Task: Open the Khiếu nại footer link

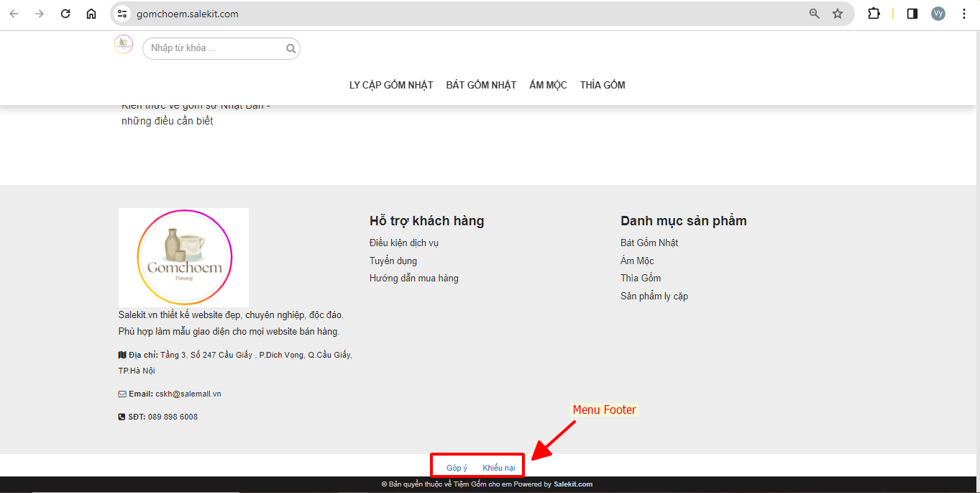Action: [x=499, y=468]
